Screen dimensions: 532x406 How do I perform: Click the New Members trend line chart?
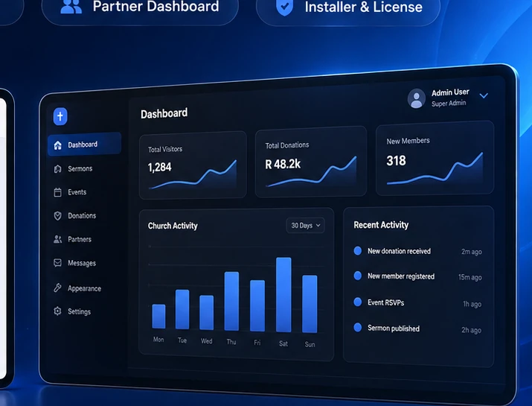435,168
